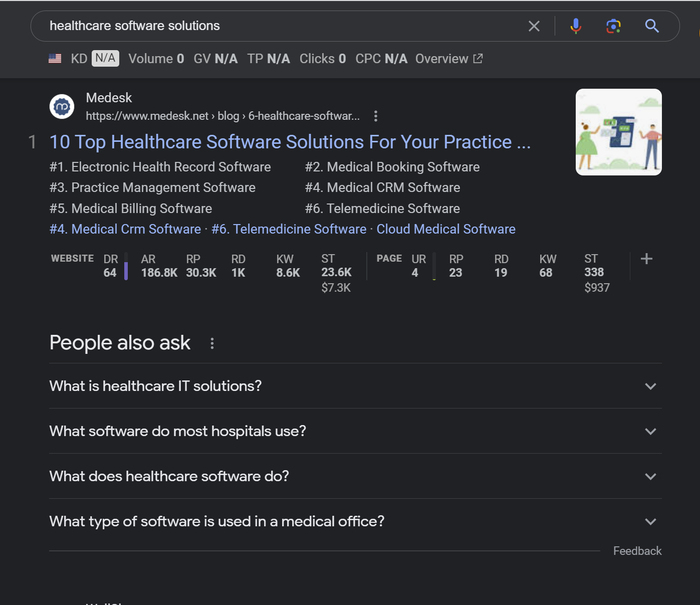Open "10 Top Healthcare Software Solutions" result
The image size is (700, 605).
pyautogui.click(x=290, y=142)
